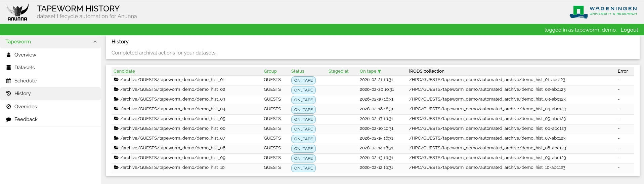Viewport: 644px width, 184px height.
Task: Click the Overview user icon in sidebar
Action: pos(9,55)
